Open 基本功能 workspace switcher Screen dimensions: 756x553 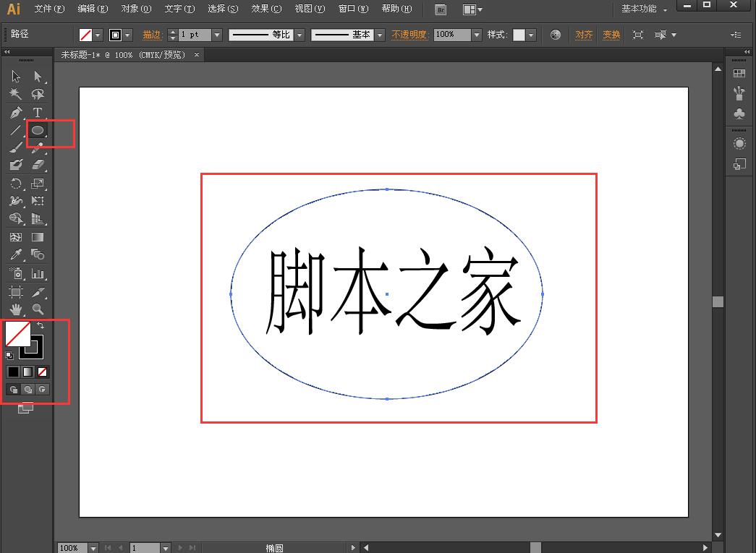tap(644, 9)
